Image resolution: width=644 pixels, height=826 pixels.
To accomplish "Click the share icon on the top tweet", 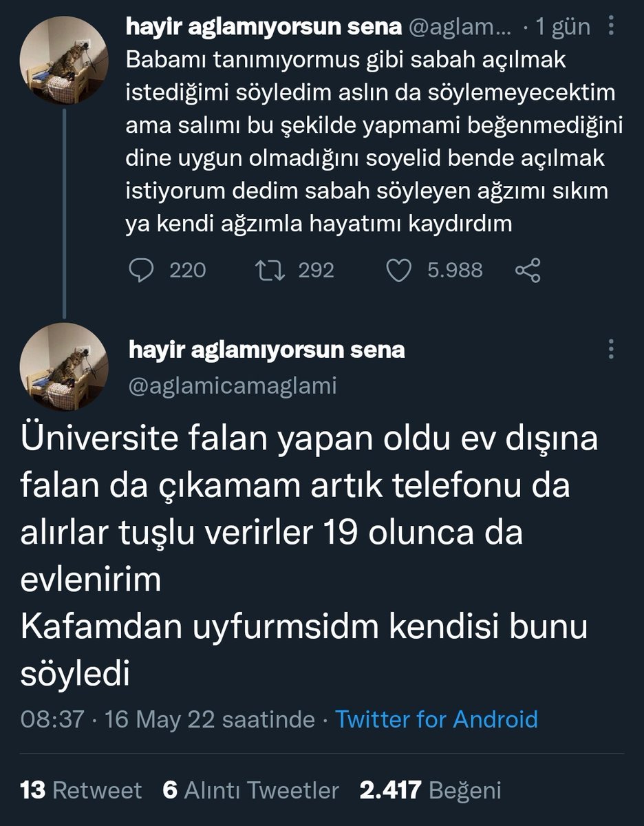I will pos(528,270).
